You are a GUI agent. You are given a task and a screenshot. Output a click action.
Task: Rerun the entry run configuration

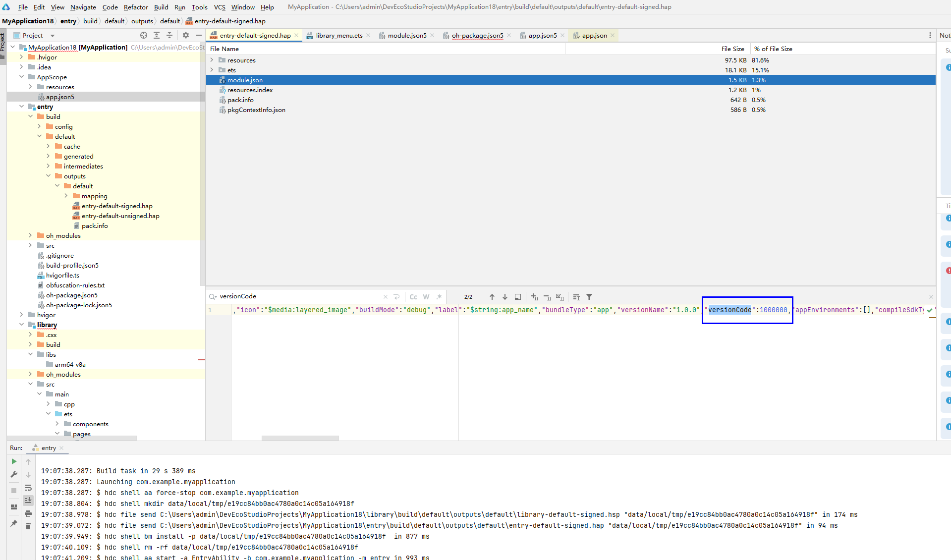coord(14,461)
